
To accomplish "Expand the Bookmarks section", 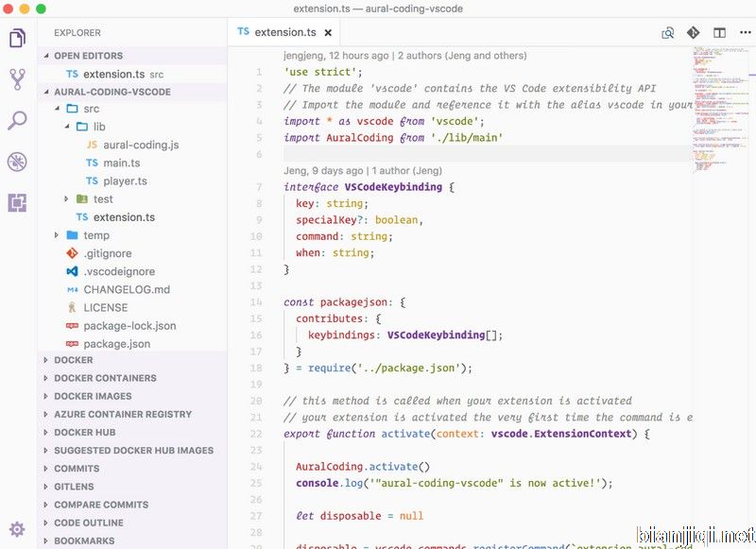I will (x=45, y=540).
